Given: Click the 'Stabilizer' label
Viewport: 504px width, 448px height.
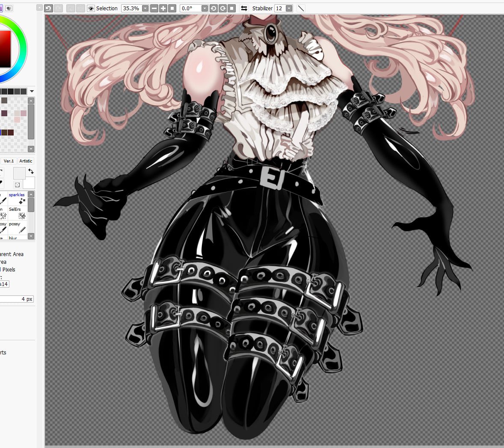Looking at the screenshot, I should 262,9.
